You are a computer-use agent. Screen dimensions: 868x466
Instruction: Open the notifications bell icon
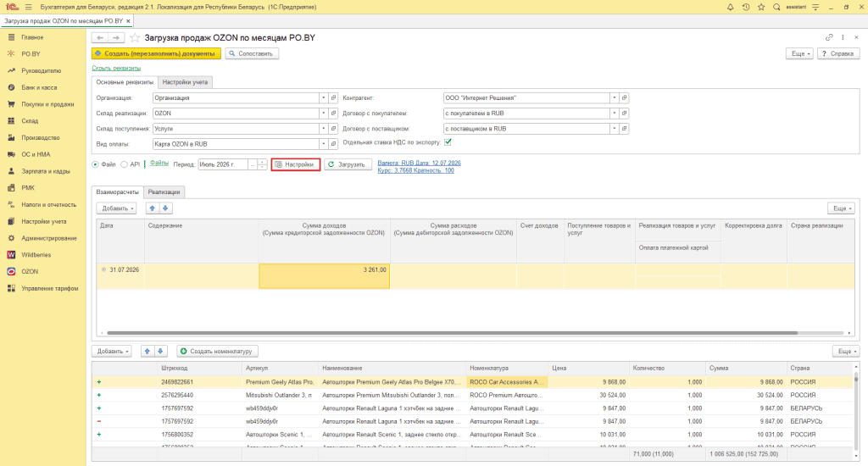[x=730, y=7]
